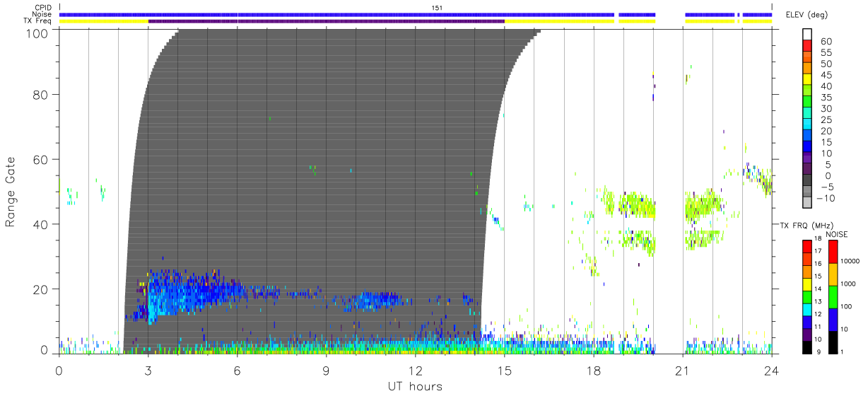Click the TX Freq row label
The height and width of the screenshot is (401, 868).
coord(38,21)
